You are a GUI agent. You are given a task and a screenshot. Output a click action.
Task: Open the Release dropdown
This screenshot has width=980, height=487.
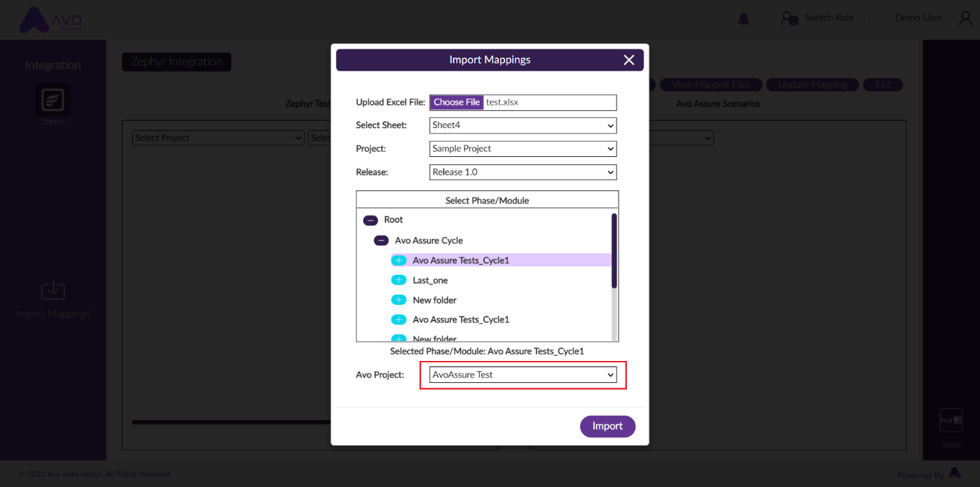click(x=523, y=172)
